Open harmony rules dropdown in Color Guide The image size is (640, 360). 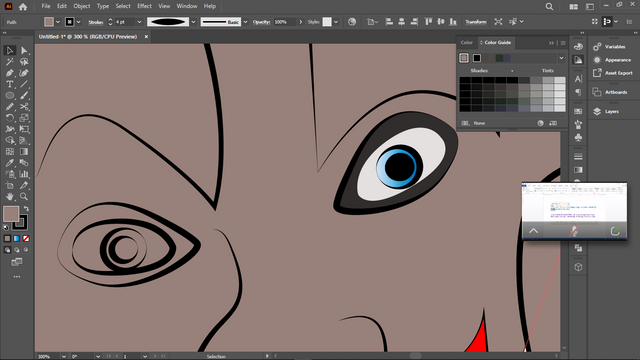point(561,58)
